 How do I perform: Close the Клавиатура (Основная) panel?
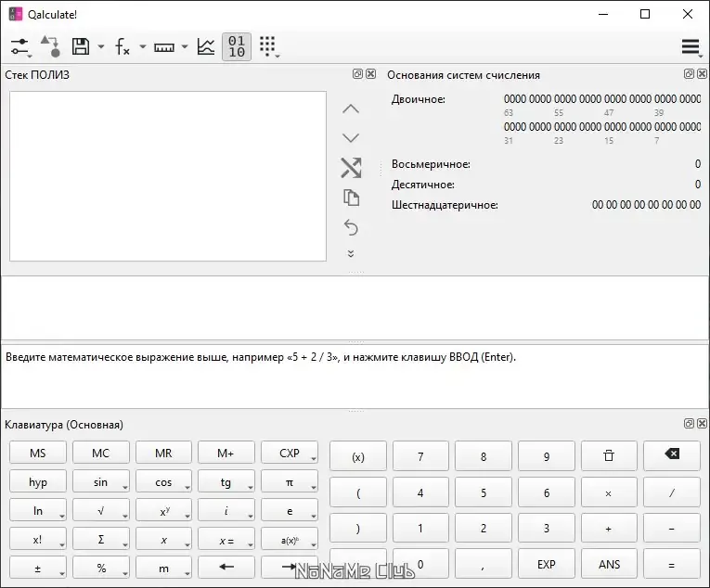coord(702,423)
